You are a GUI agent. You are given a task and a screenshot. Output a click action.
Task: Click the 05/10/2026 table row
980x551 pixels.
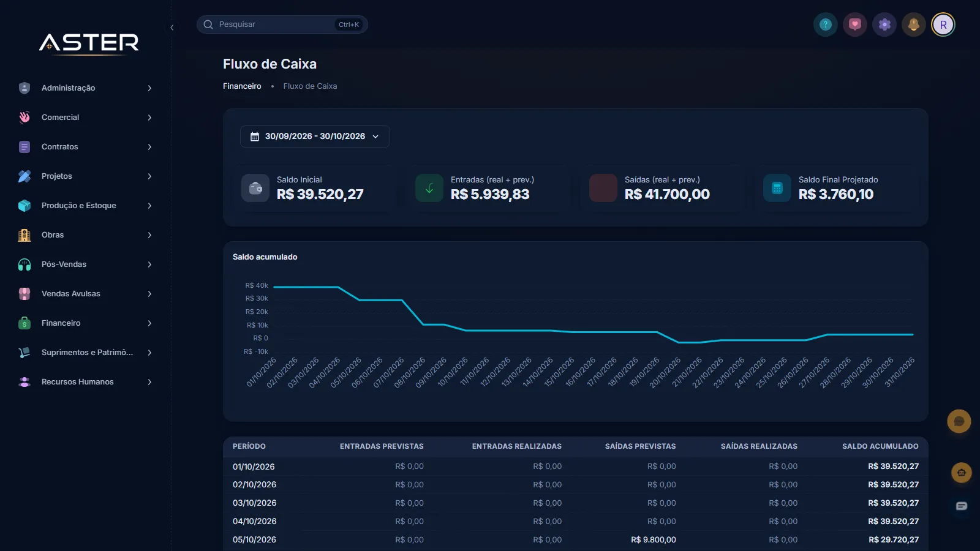click(576, 540)
